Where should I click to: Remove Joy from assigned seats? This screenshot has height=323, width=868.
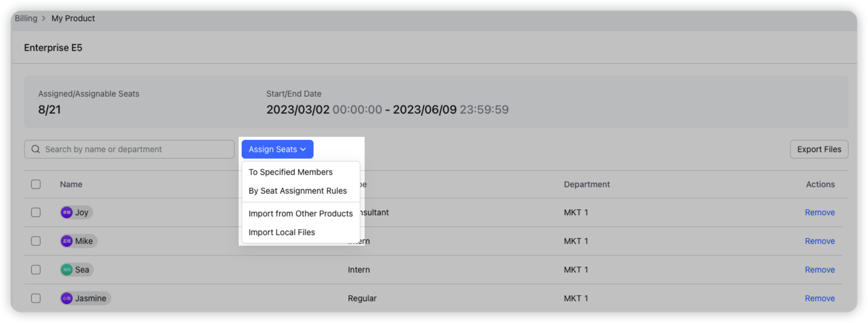[819, 212]
